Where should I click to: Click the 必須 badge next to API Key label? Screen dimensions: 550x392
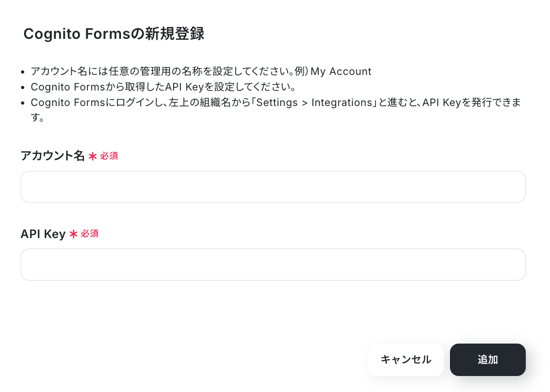tap(90, 233)
